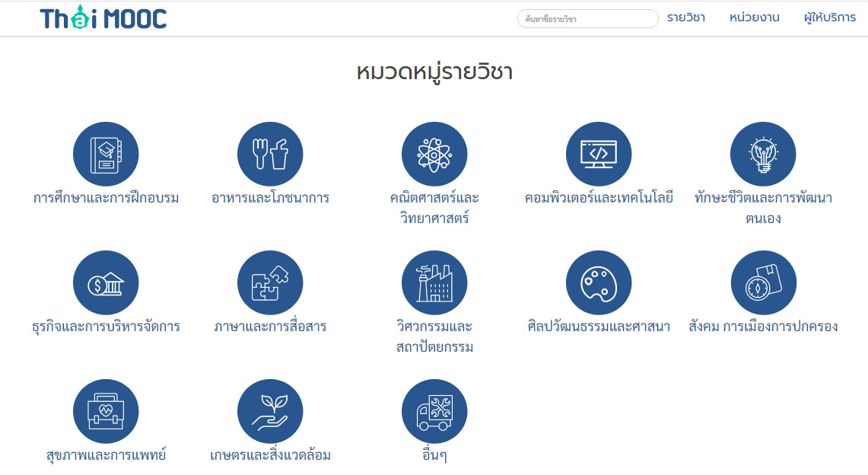
Task: Select the Language and Communication puzzle icon
Action: point(270,283)
